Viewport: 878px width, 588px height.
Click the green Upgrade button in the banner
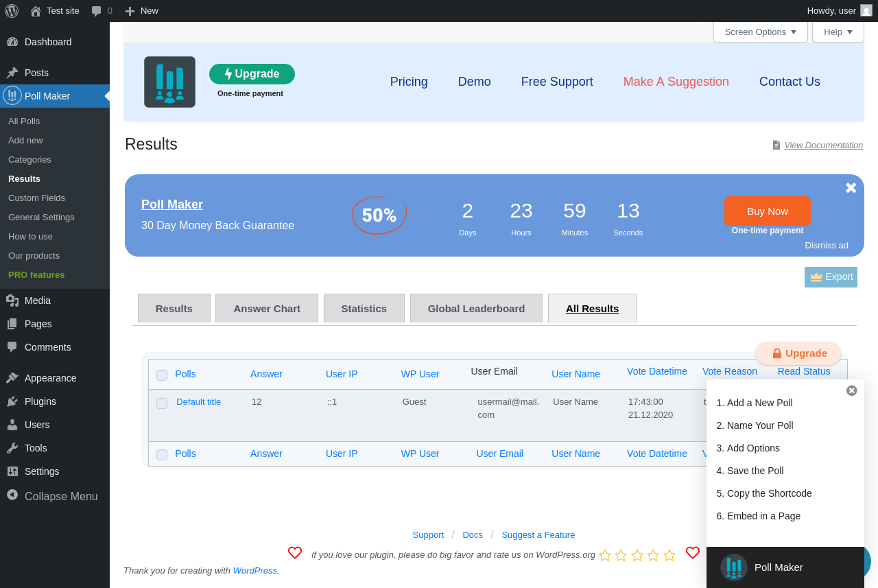[252, 74]
